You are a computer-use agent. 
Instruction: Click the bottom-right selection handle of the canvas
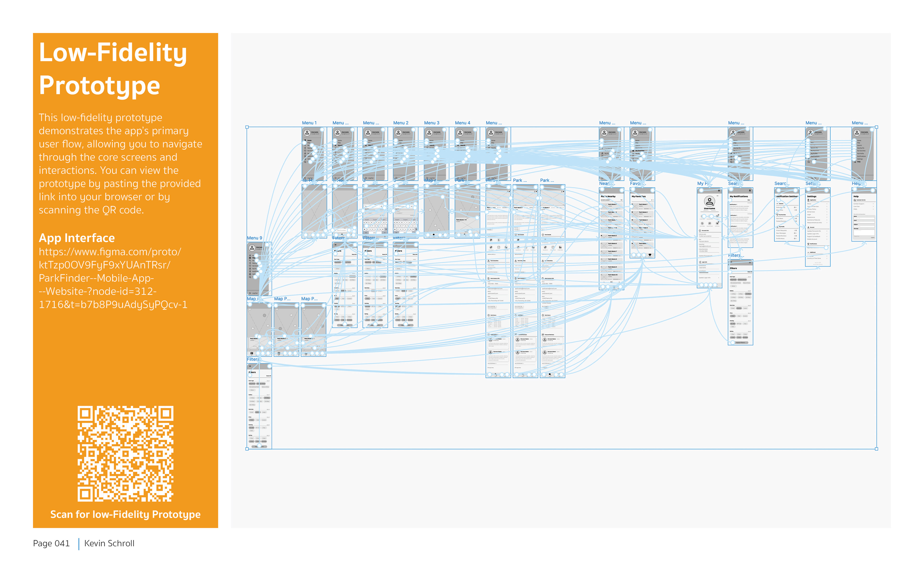click(x=876, y=449)
